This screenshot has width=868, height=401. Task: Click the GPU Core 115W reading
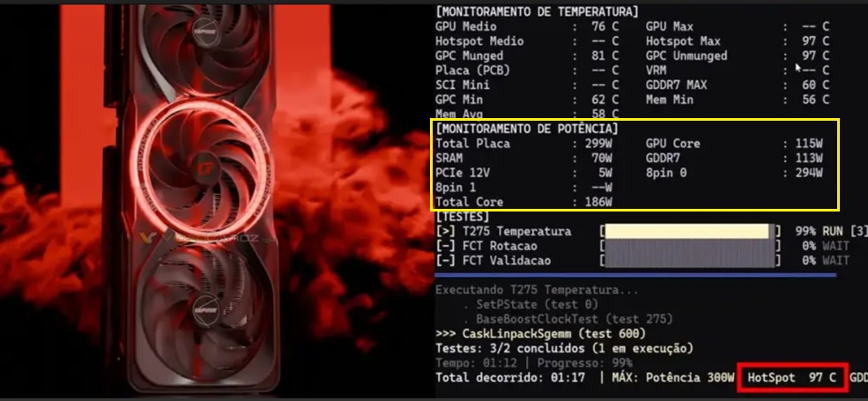(734, 144)
